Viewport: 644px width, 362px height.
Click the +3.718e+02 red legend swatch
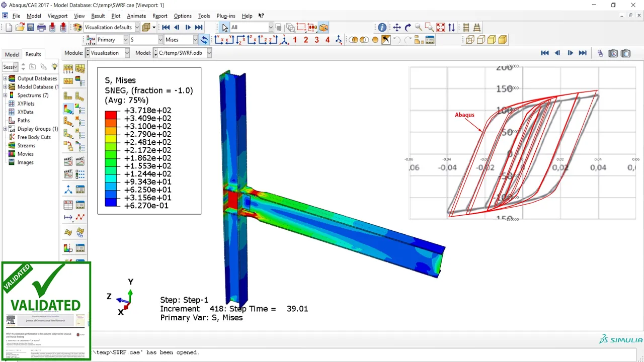pyautogui.click(x=111, y=115)
